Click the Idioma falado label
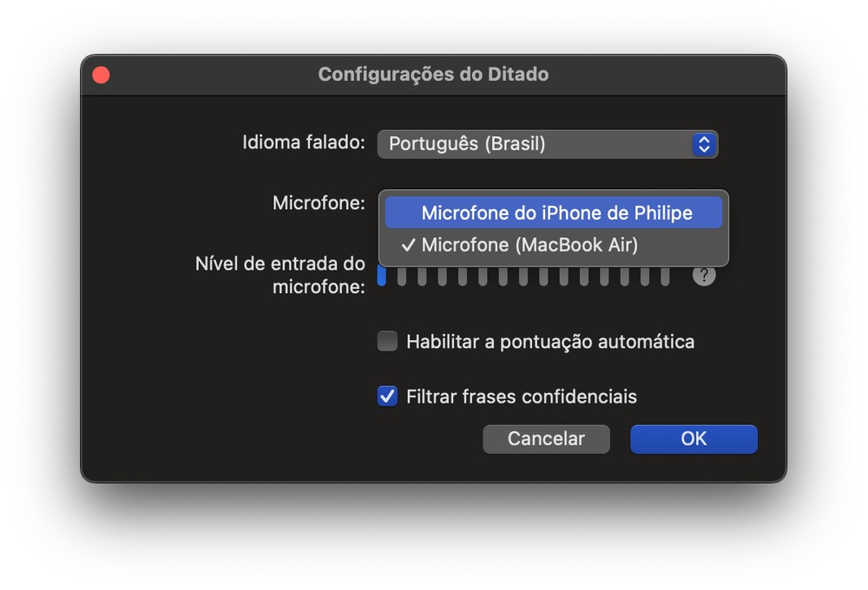This screenshot has height=590, width=868. point(304,142)
